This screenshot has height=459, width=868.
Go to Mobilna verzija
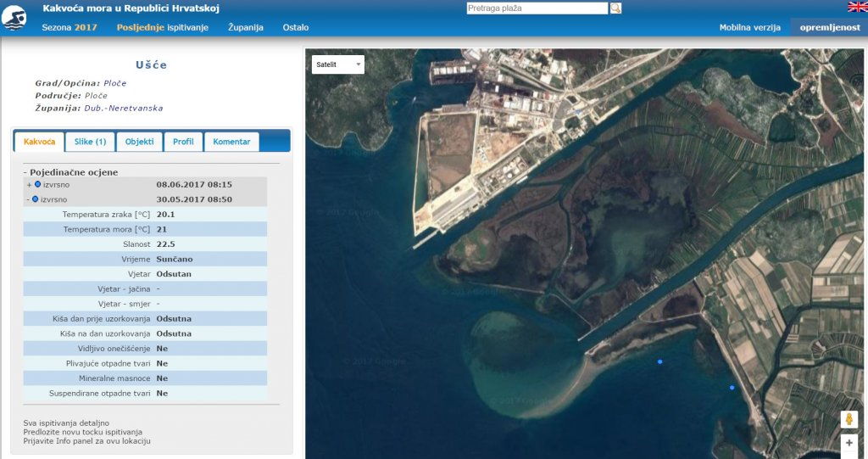click(749, 27)
